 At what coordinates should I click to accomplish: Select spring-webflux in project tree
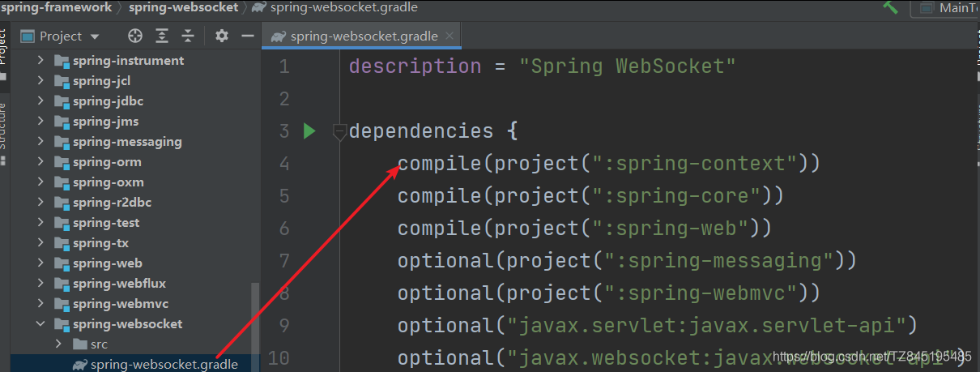pos(119,284)
